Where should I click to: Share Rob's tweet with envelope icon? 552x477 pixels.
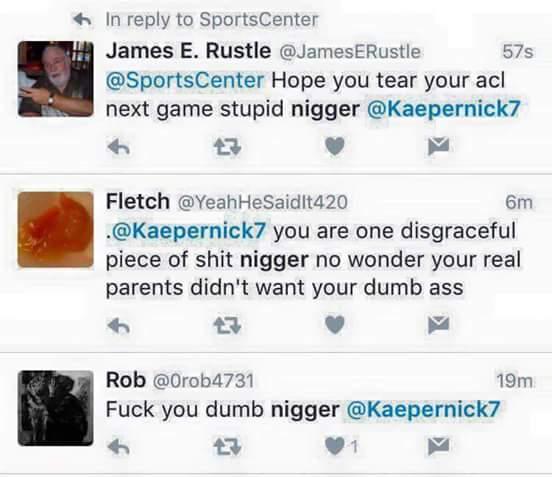439,446
